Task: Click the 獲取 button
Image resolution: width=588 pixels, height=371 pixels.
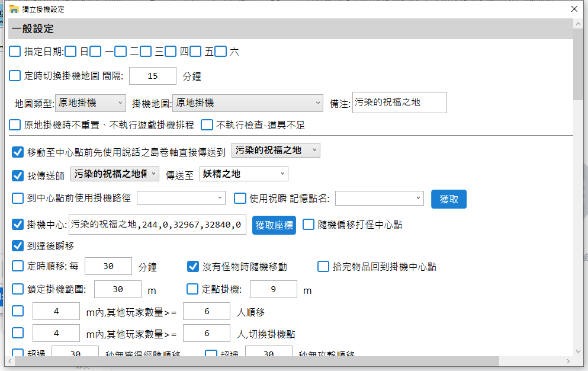Action: click(448, 199)
